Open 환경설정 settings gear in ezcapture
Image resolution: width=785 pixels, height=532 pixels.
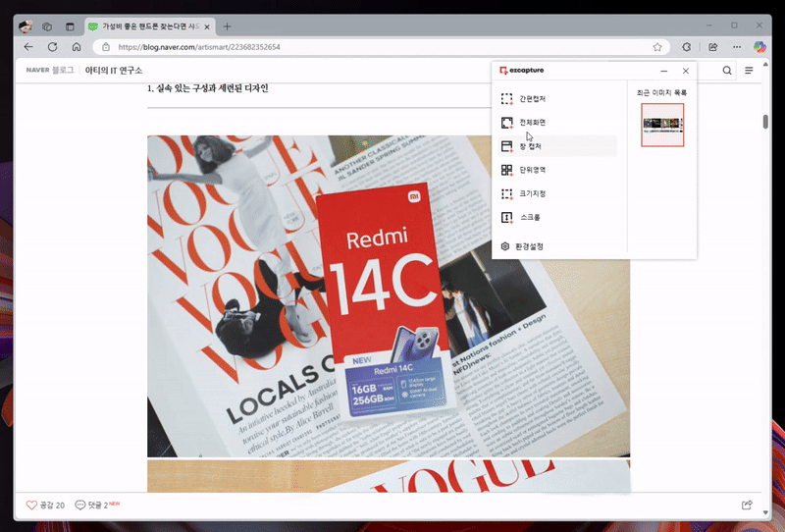point(505,246)
